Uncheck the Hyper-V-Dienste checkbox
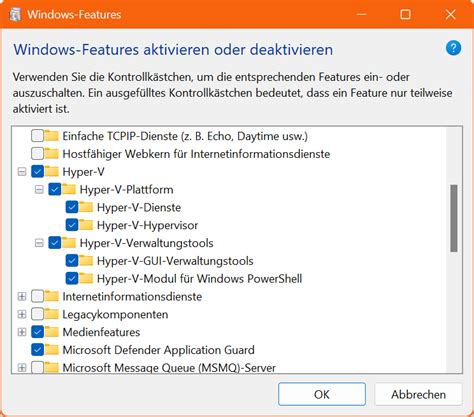Viewport: 474px width, 417px height. [72, 207]
